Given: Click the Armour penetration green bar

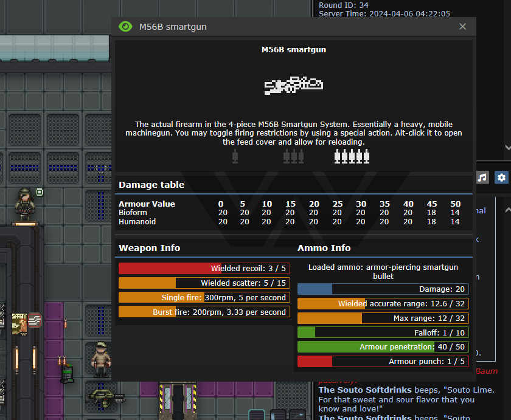Looking at the screenshot, I should point(383,347).
